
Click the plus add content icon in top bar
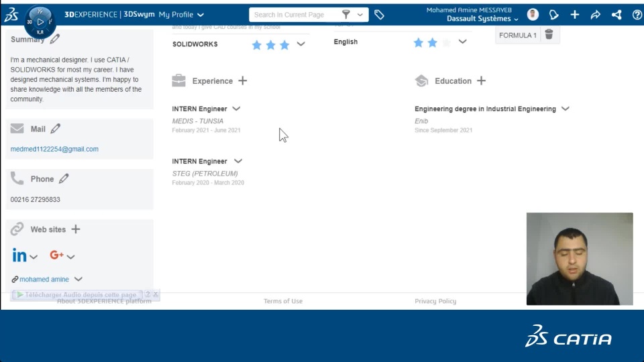575,15
